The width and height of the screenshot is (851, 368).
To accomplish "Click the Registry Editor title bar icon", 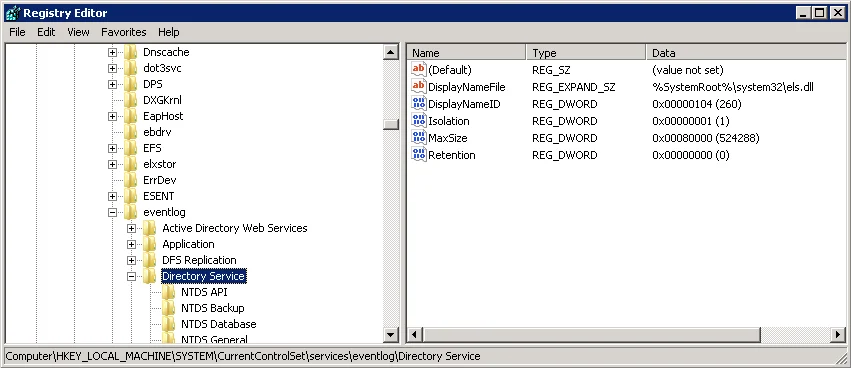I will pos(12,12).
